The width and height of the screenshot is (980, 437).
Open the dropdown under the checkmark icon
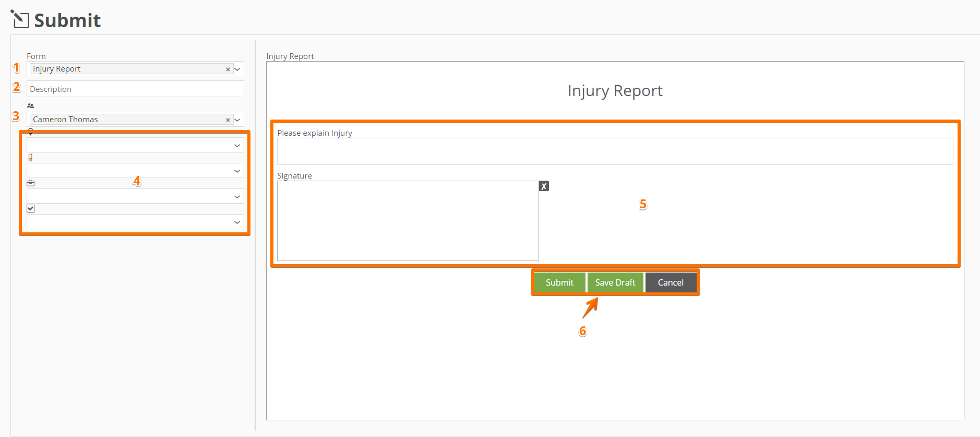click(135, 222)
